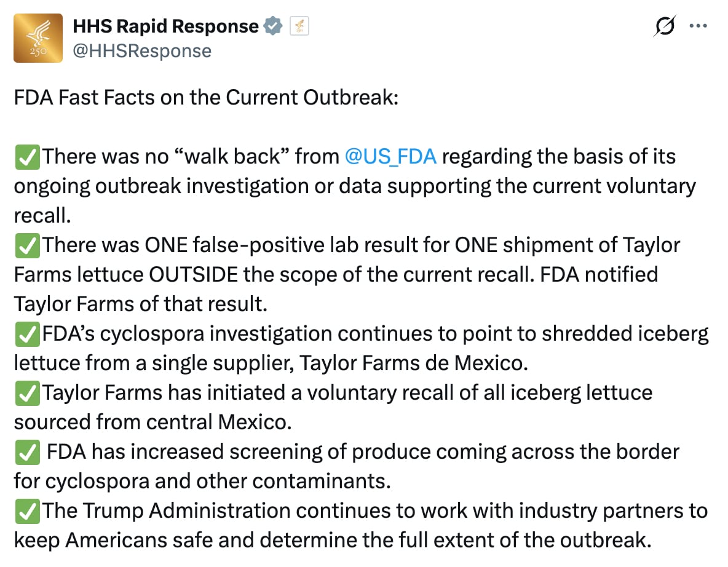The height and width of the screenshot is (567, 728).
Task: Click the Grok slashed-circle icon
Action: [665, 26]
